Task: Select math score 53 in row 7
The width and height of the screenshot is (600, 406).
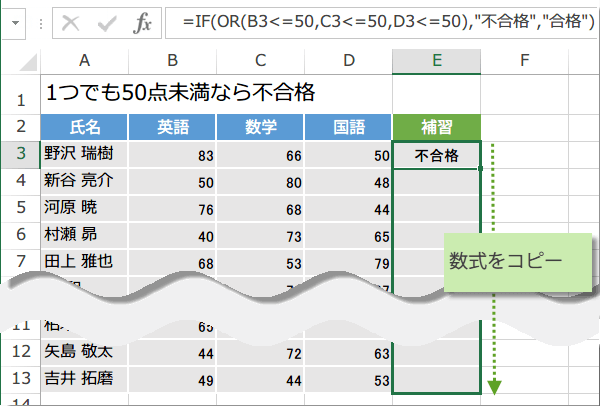Action: (x=260, y=262)
